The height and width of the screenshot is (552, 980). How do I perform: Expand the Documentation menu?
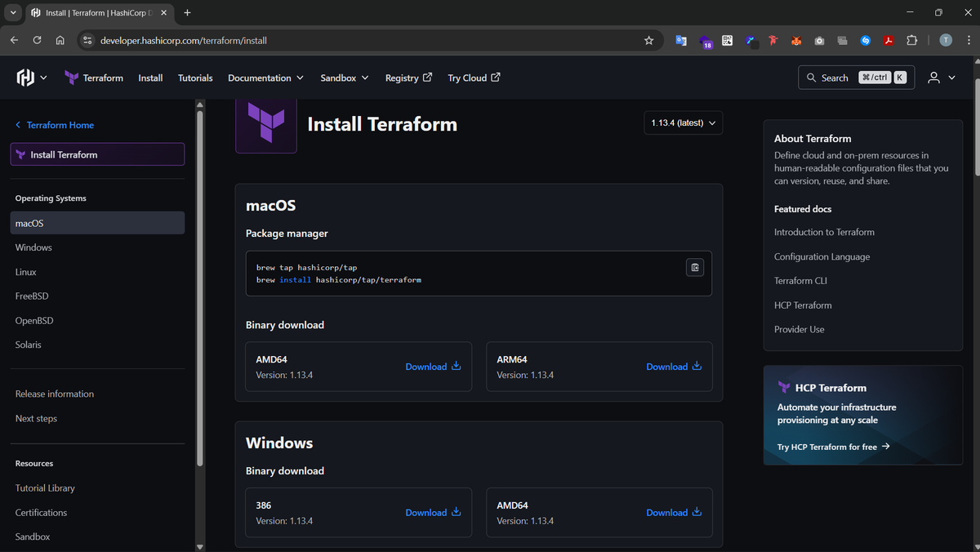pos(265,78)
